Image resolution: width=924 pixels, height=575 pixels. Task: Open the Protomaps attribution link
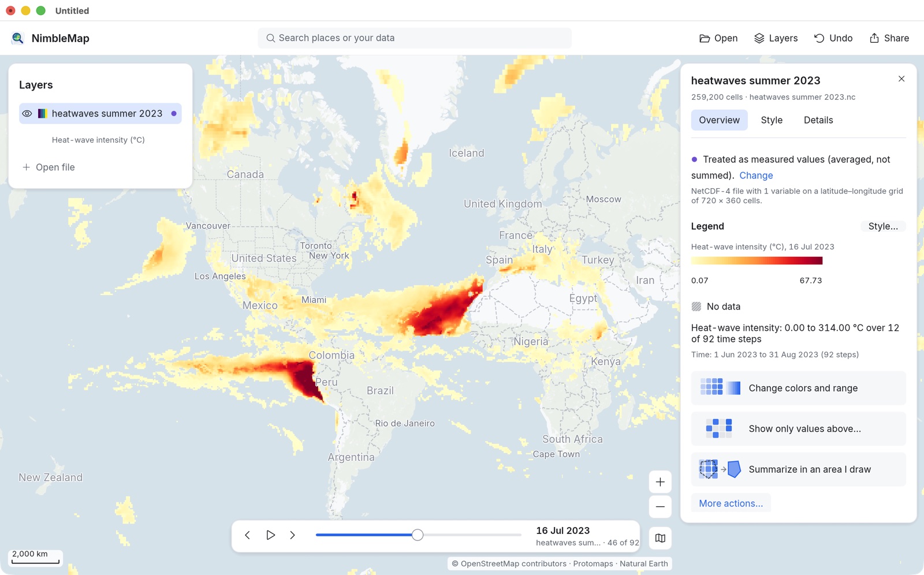[593, 563]
